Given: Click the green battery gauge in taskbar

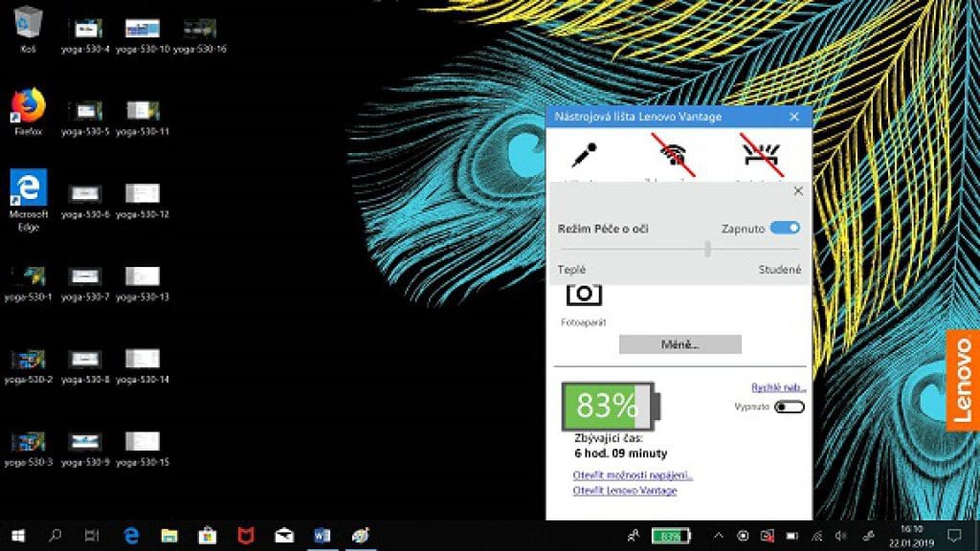Looking at the screenshot, I should [x=671, y=536].
